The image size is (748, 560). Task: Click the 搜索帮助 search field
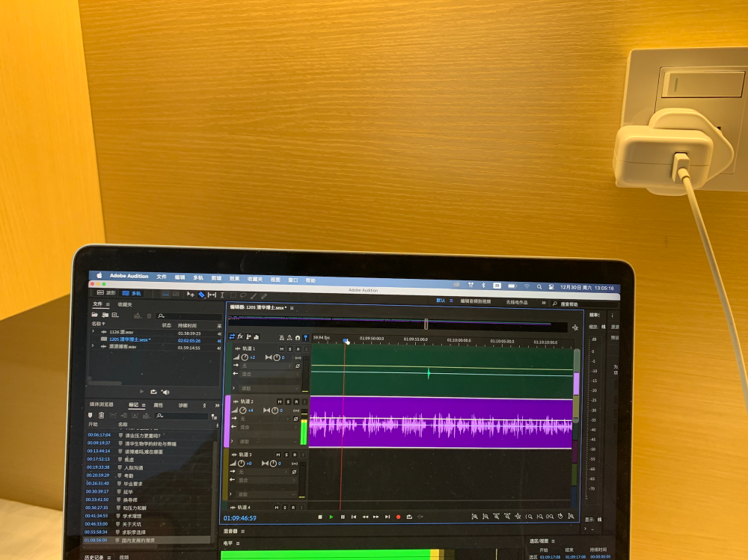[586, 304]
